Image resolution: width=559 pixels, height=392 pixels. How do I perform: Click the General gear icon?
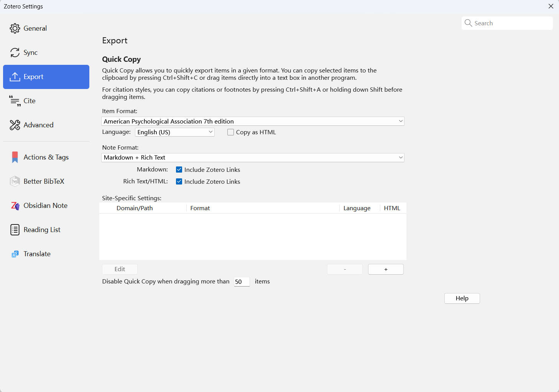[15, 28]
